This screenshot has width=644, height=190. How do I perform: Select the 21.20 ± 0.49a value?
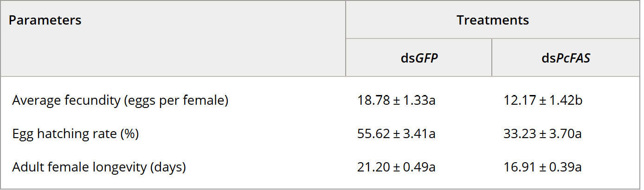click(396, 167)
